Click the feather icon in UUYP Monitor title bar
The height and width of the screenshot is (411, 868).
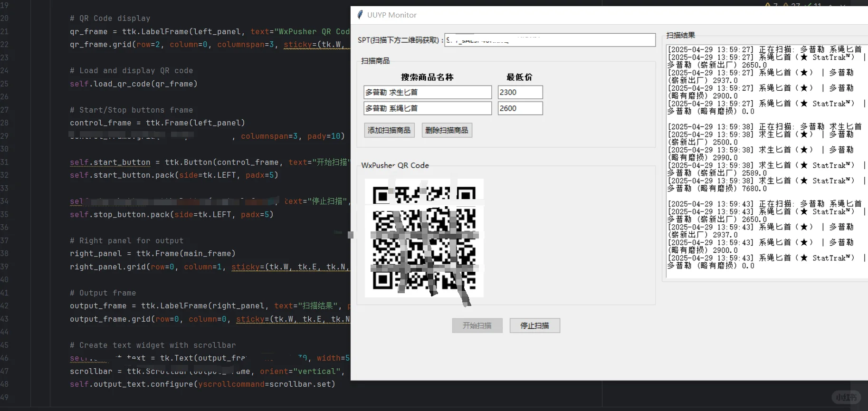coord(360,15)
